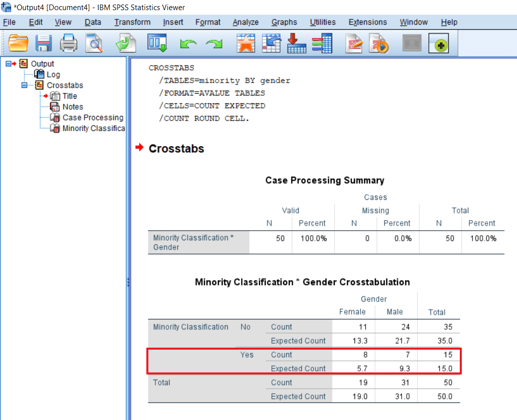This screenshot has width=517, height=420.
Task: Click the Minority Classification table icon in outline
Action: pyautogui.click(x=55, y=128)
